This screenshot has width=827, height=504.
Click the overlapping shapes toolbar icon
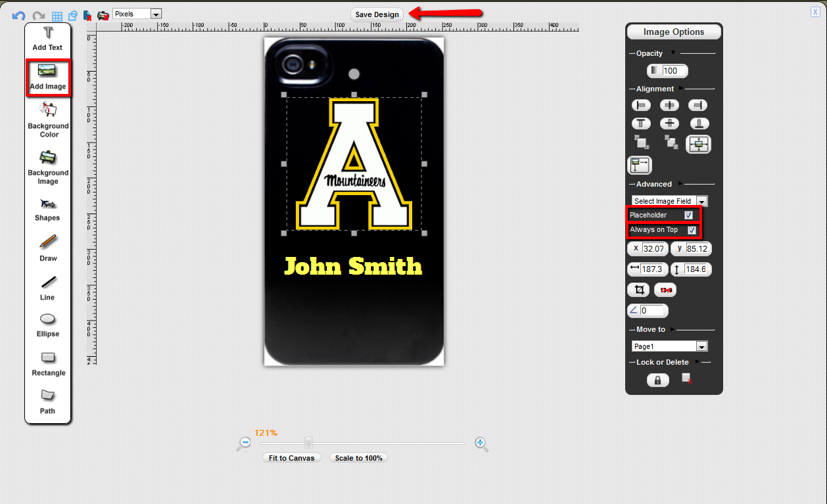pos(72,15)
